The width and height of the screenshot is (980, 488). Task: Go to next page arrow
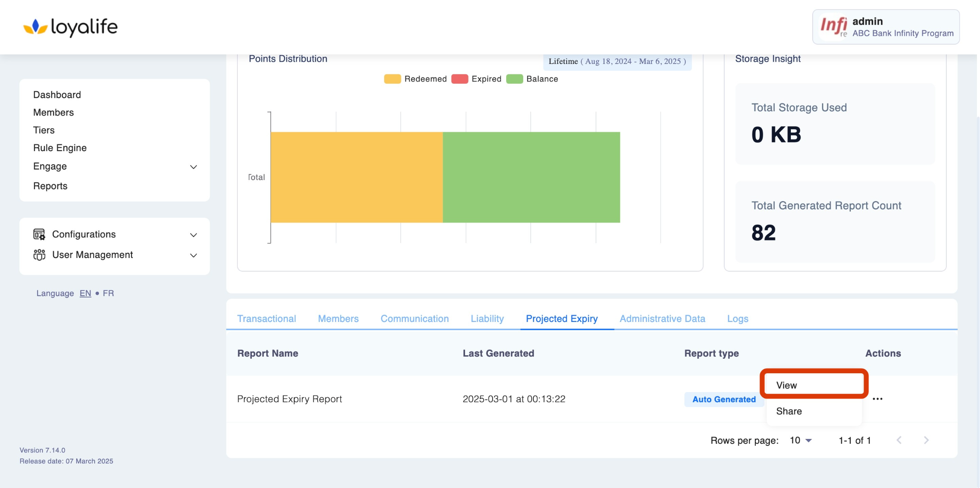926,440
